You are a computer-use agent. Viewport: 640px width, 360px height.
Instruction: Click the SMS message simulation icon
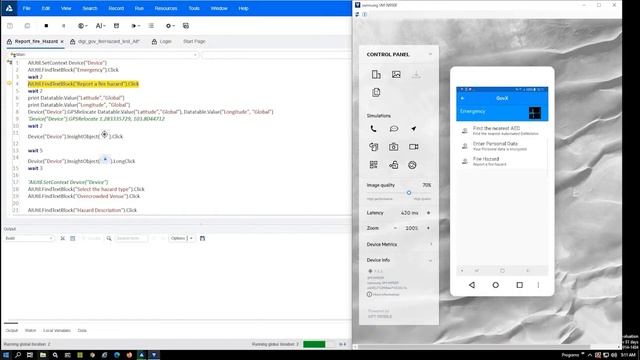[x=393, y=129]
